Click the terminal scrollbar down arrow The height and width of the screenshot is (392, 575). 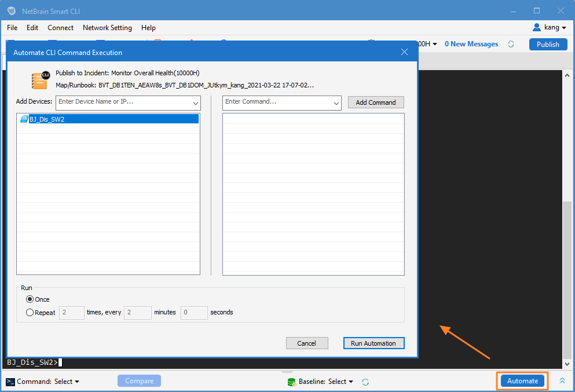[567, 364]
